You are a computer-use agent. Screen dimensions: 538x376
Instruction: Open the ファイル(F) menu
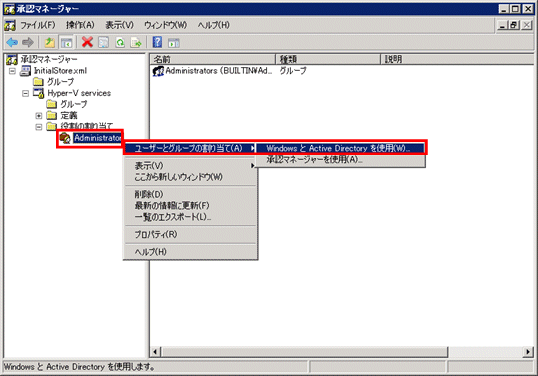(37, 25)
